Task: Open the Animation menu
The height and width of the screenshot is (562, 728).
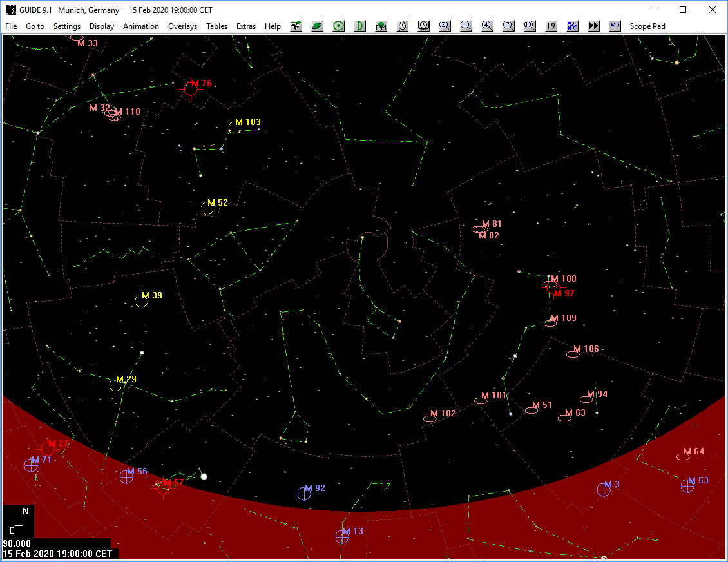Action: point(140,26)
